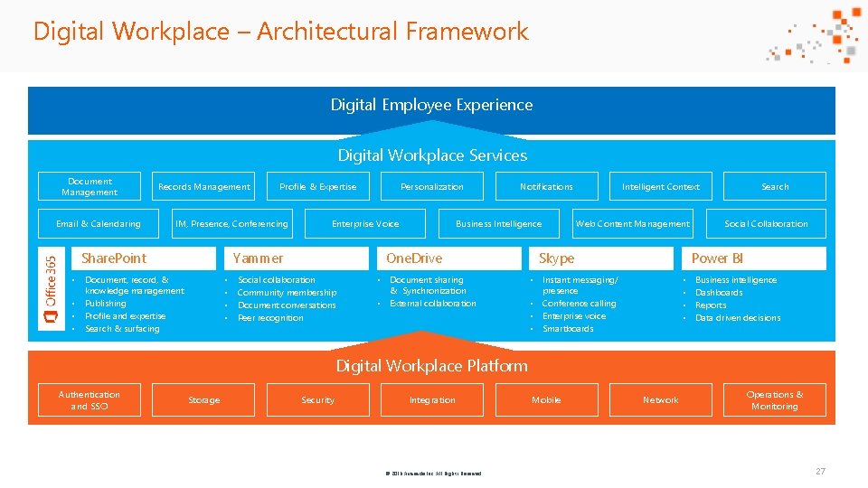Click 'Instant messaging/ presence' bullet
The image size is (868, 488).
tap(580, 286)
